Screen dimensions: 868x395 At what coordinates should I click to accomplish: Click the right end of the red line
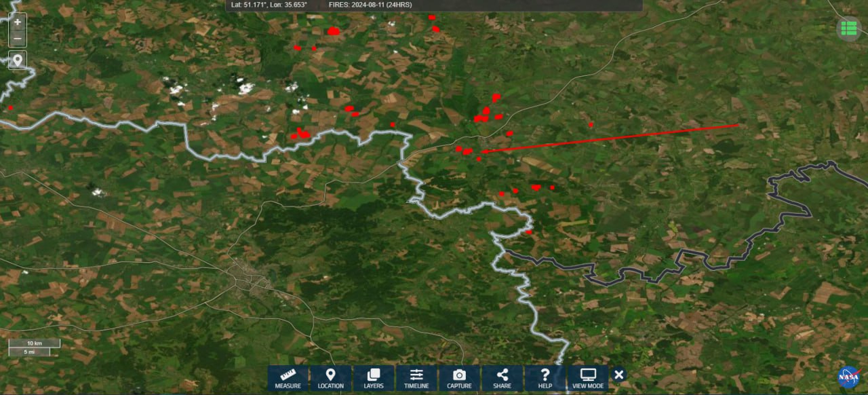pos(738,125)
